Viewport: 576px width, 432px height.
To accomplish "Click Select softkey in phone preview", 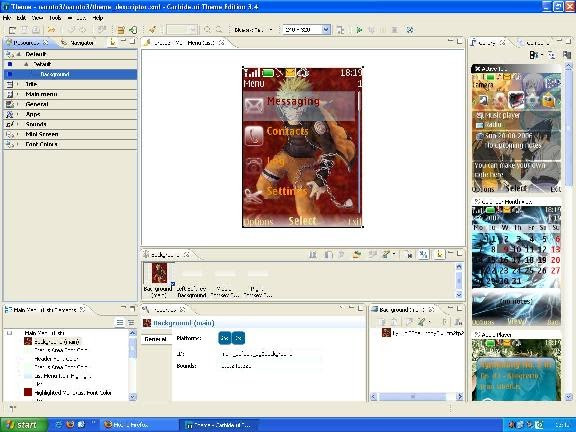I will 302,220.
